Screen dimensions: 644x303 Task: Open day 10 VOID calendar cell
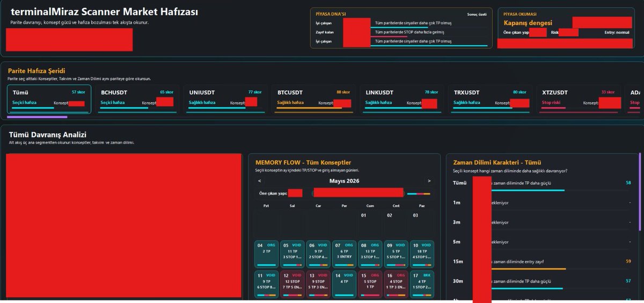click(422, 254)
